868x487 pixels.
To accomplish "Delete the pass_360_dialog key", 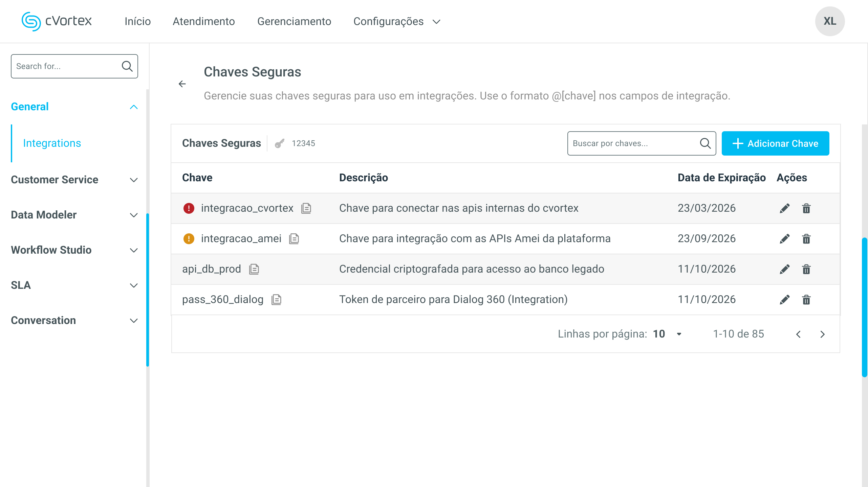I will (x=806, y=300).
